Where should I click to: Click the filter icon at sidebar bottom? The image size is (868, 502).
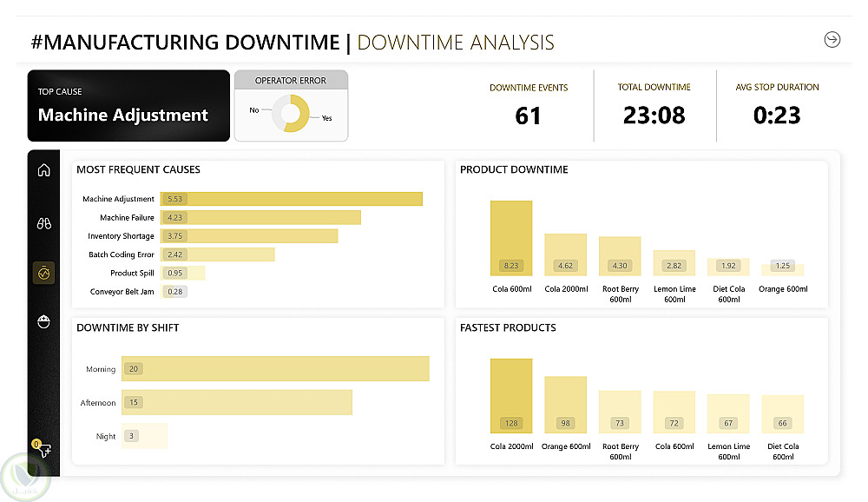[43, 450]
